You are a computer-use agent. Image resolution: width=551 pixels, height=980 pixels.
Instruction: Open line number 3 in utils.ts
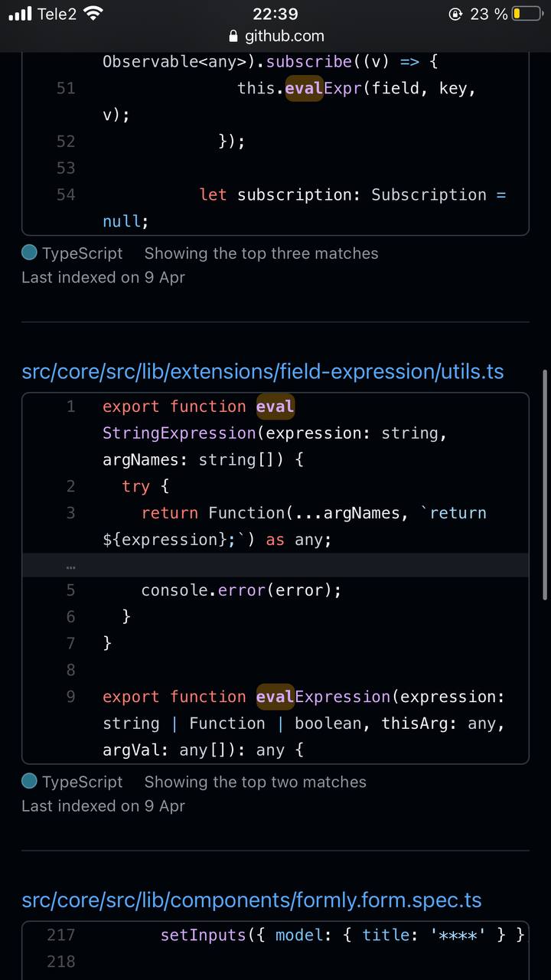[x=71, y=512]
